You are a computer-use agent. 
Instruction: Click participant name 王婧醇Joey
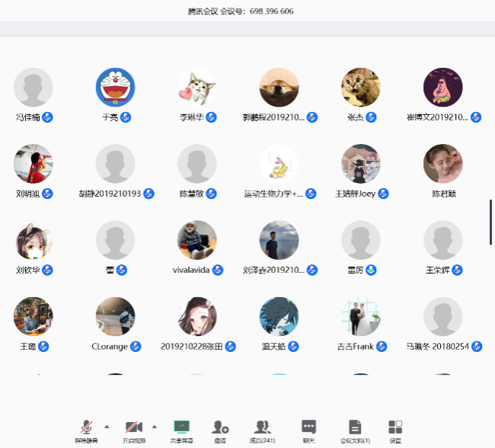pyautogui.click(x=356, y=194)
